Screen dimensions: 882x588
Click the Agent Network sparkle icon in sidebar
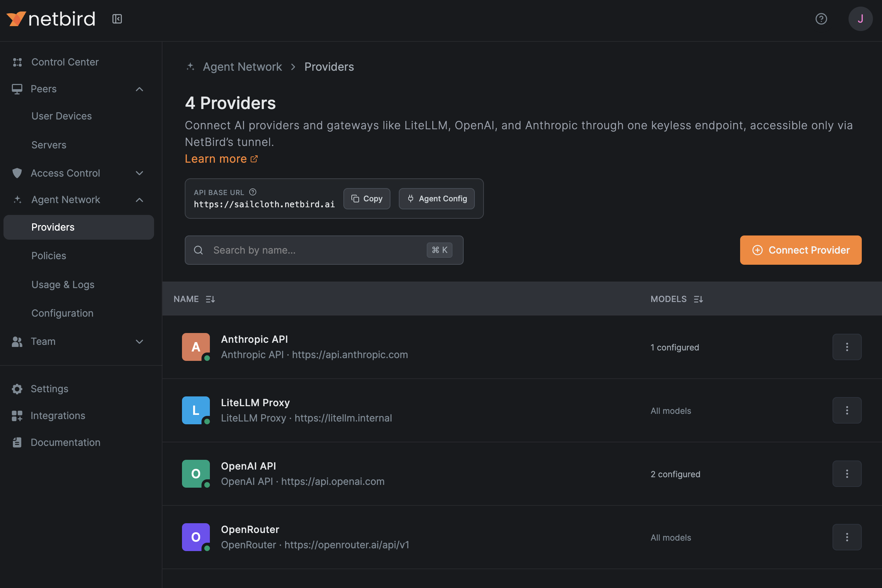click(x=17, y=200)
